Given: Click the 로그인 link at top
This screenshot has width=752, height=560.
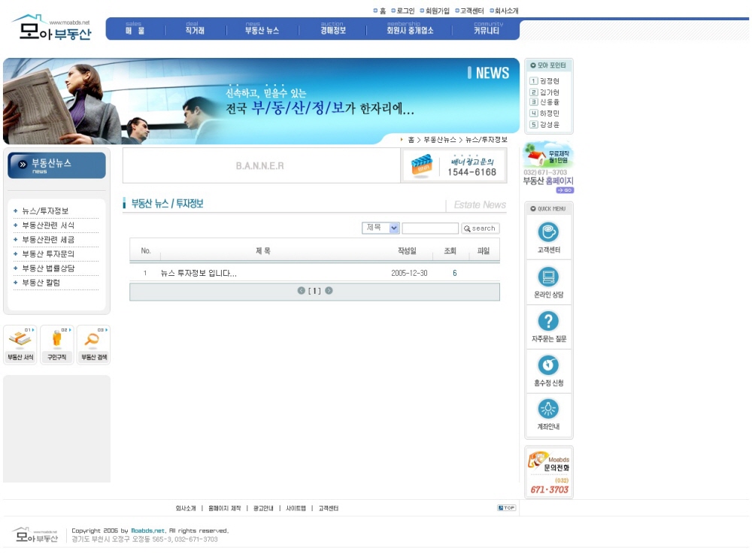Looking at the screenshot, I should coord(405,11).
